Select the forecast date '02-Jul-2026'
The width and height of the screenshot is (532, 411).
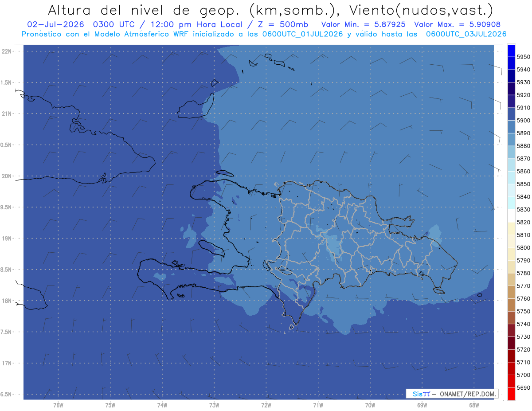coord(56,24)
